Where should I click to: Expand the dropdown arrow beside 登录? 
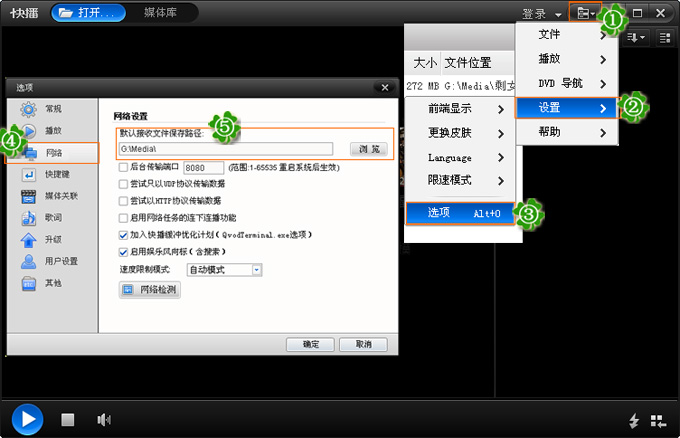click(558, 15)
